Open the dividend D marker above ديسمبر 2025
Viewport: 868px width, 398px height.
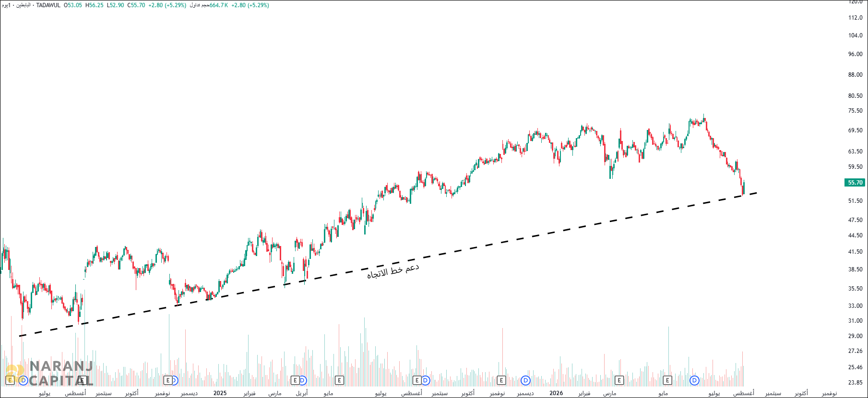pyautogui.click(x=526, y=380)
